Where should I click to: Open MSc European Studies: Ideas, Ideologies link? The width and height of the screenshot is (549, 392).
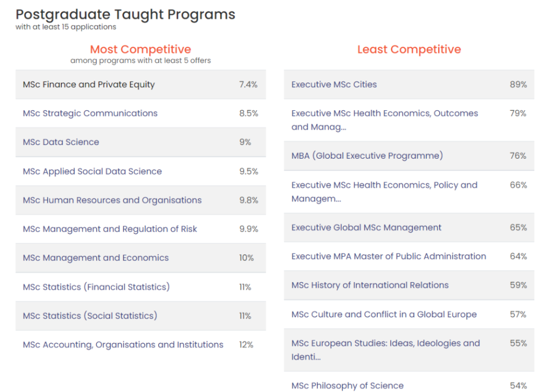(385, 350)
